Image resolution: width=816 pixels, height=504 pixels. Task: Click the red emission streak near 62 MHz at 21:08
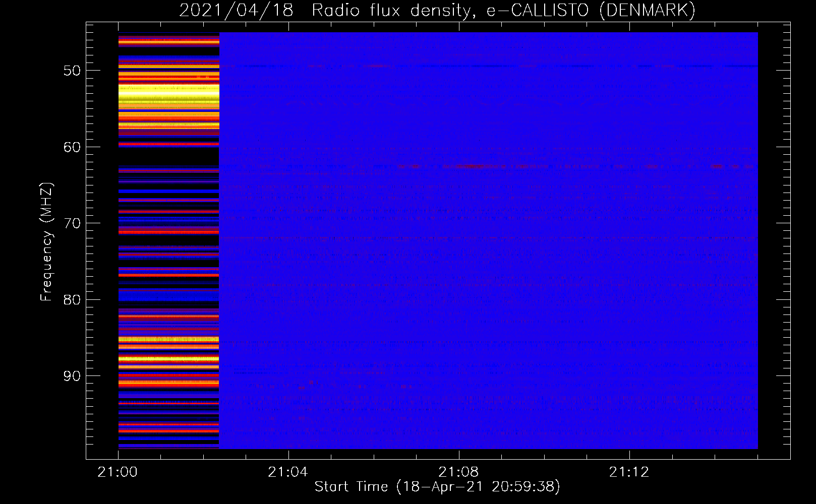pos(474,166)
